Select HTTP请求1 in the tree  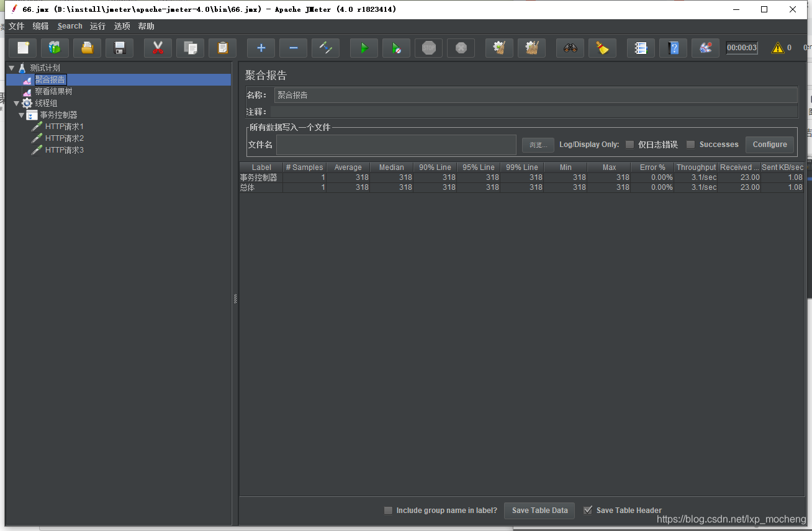pos(65,127)
